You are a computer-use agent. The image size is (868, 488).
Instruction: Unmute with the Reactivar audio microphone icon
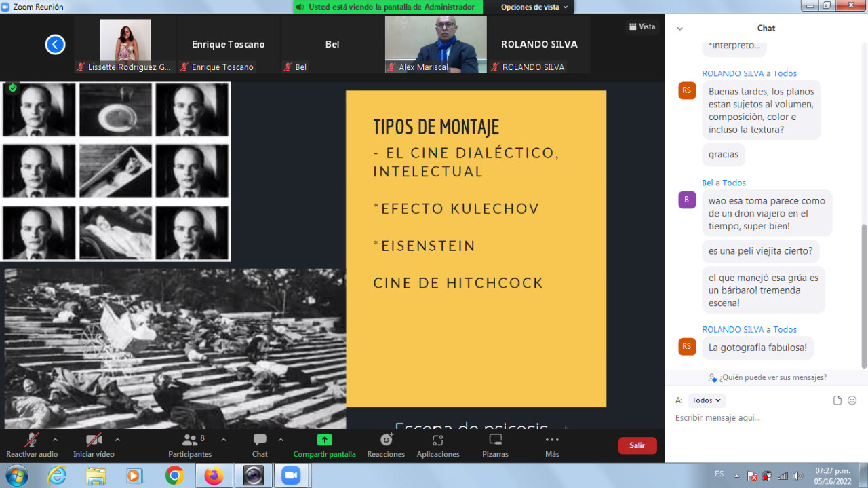[32, 440]
